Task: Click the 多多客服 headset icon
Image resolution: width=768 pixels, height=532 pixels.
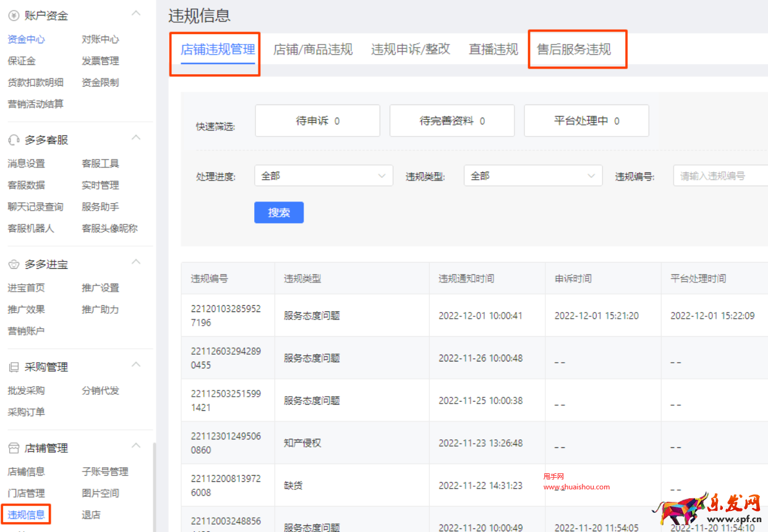Action: [14, 139]
